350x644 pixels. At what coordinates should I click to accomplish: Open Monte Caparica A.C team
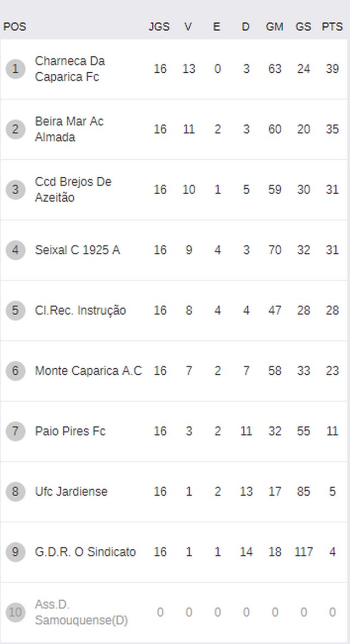88,371
